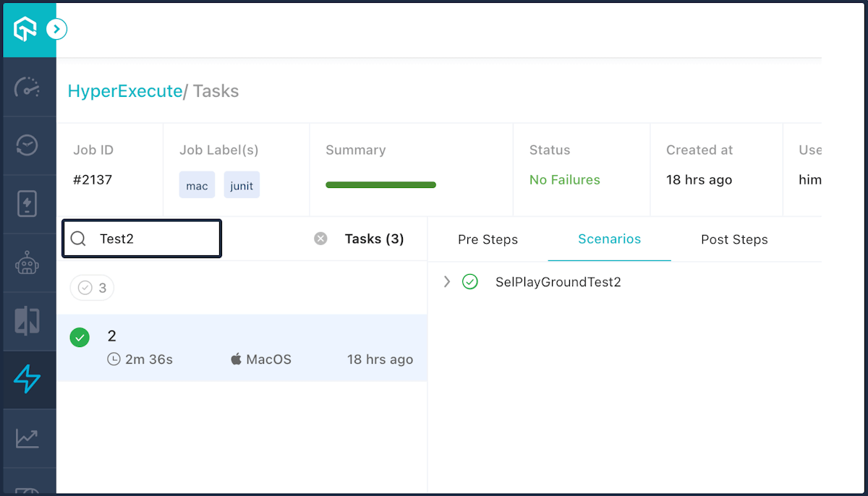Image resolution: width=868 pixels, height=496 pixels.
Task: Switch to the Post Steps tab
Action: [734, 239]
